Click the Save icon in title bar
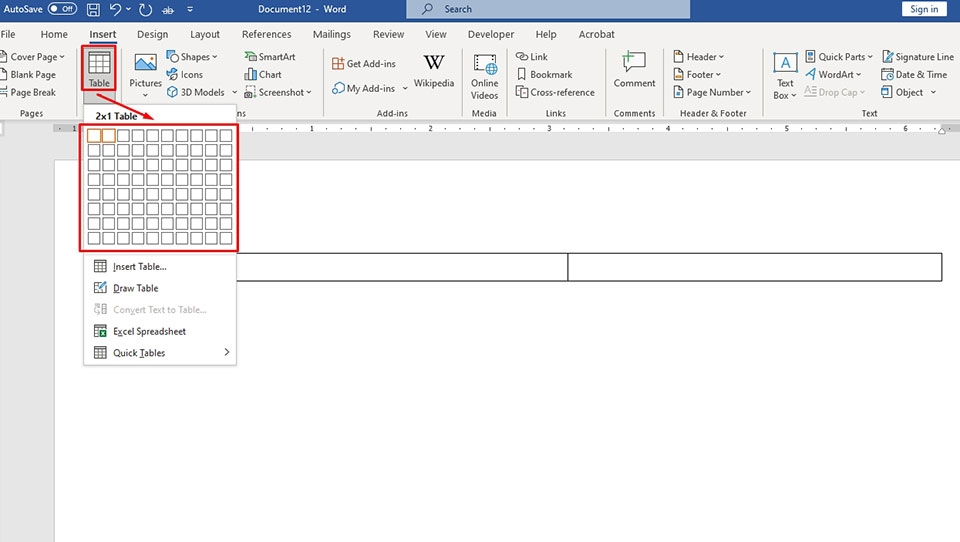This screenshot has width=960, height=542. (93, 9)
